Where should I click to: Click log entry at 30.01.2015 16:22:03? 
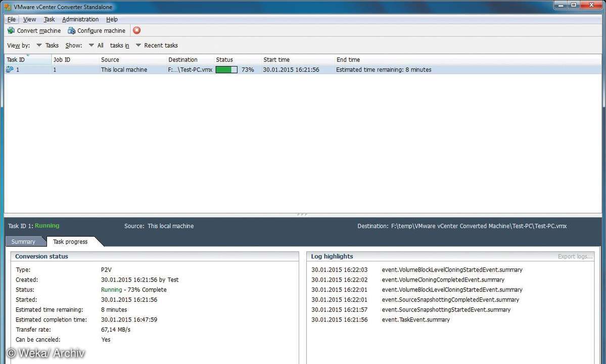point(416,270)
